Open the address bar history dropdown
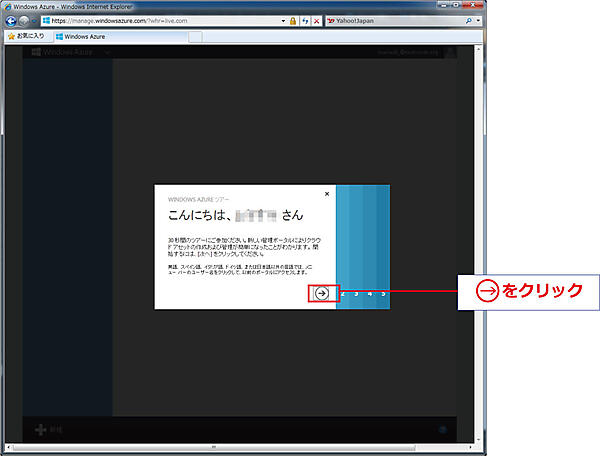 click(283, 21)
